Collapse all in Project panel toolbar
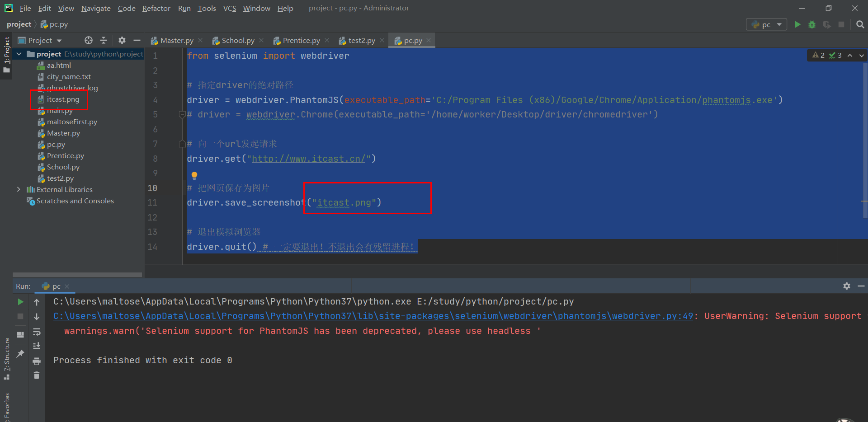Screen dimensions: 868x422 104,40
